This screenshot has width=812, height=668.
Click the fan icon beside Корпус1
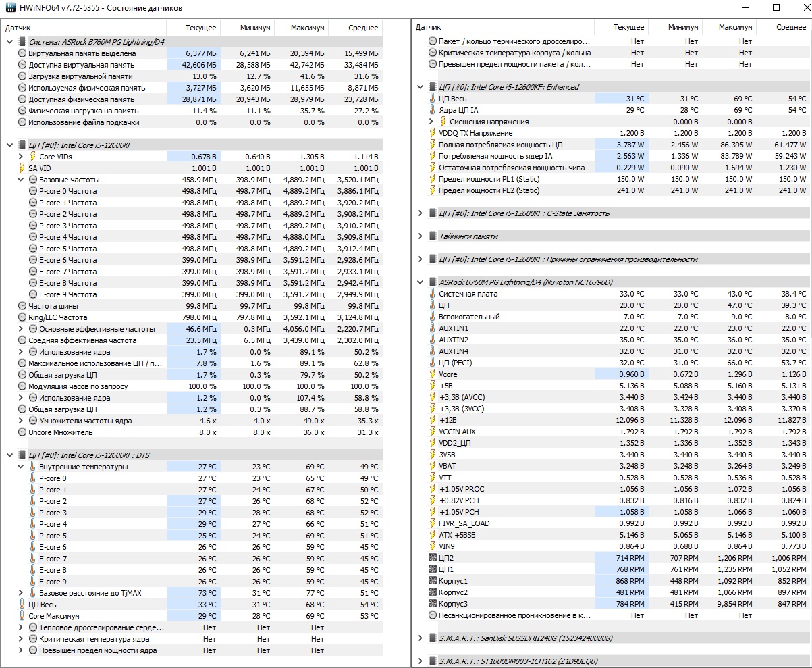point(433,581)
